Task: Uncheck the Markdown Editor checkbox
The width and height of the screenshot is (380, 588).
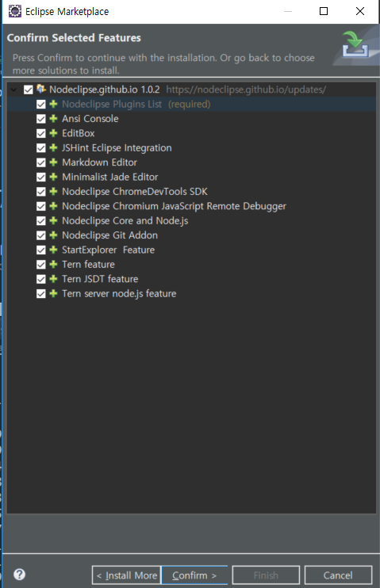Action: (41, 162)
